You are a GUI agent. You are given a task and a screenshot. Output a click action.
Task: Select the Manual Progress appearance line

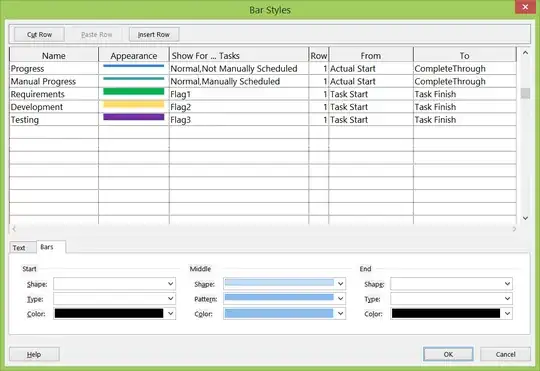coord(134,78)
